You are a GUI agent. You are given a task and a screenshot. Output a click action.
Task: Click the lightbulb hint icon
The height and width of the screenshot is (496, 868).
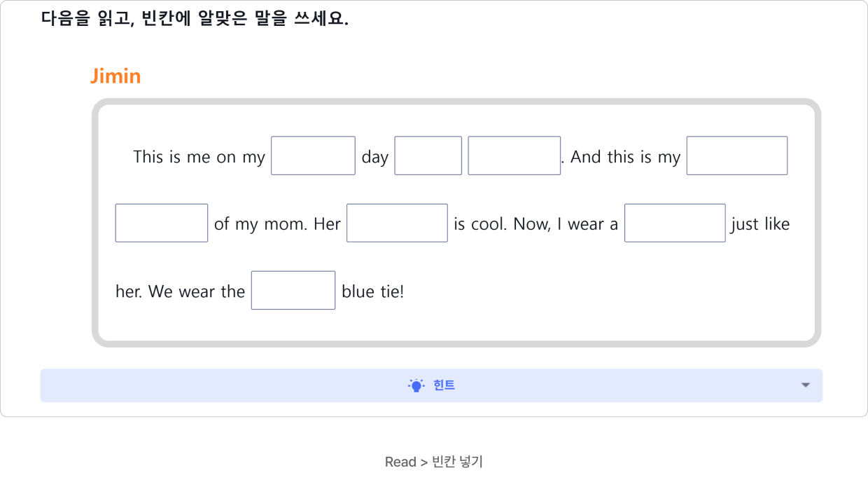coord(416,385)
